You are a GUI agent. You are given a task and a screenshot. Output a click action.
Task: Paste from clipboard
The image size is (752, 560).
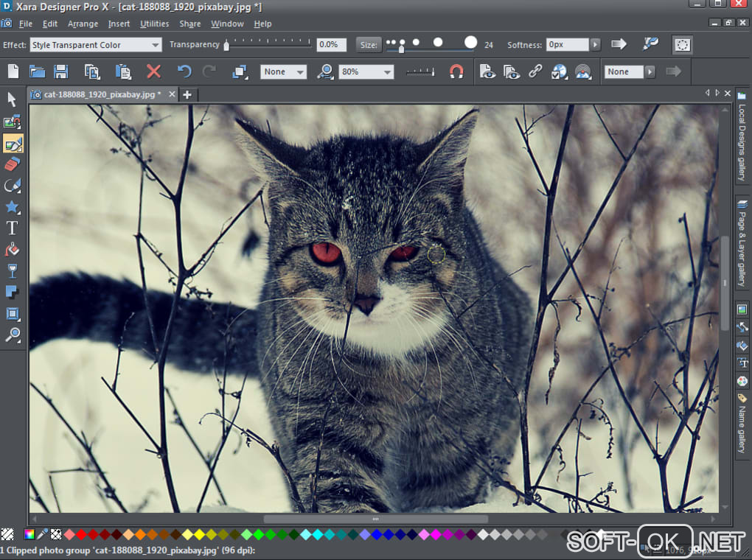click(x=123, y=72)
